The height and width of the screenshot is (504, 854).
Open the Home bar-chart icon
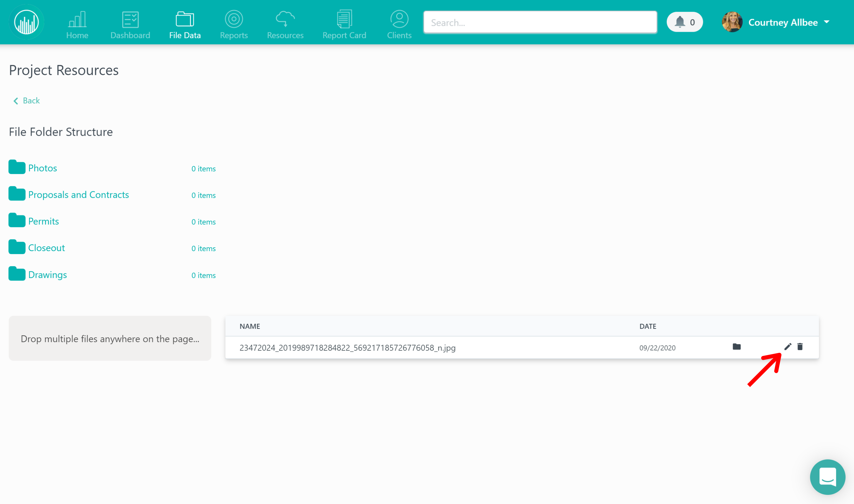[x=77, y=19]
